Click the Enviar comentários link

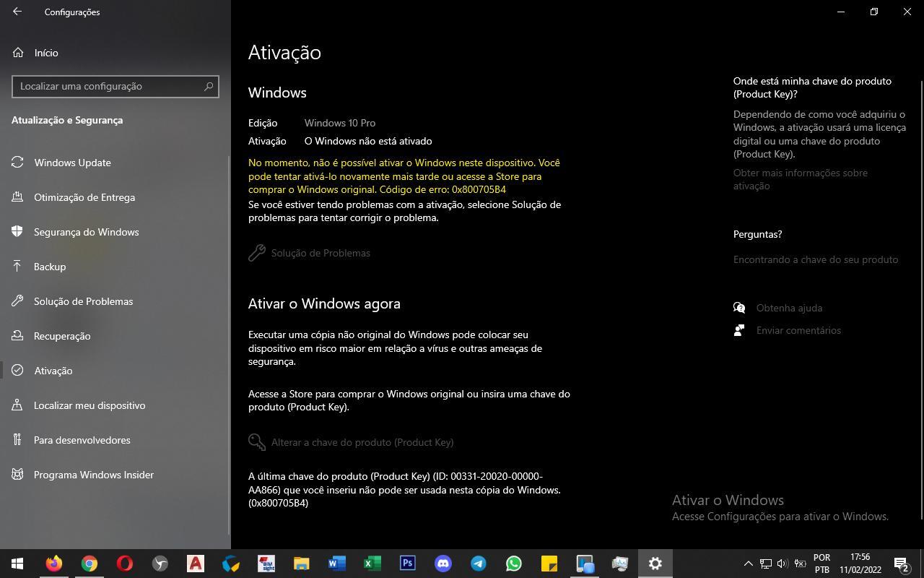(798, 330)
